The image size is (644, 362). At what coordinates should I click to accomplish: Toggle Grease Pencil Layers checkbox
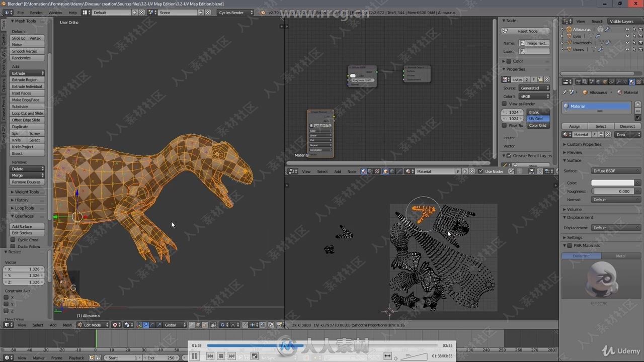tap(509, 155)
